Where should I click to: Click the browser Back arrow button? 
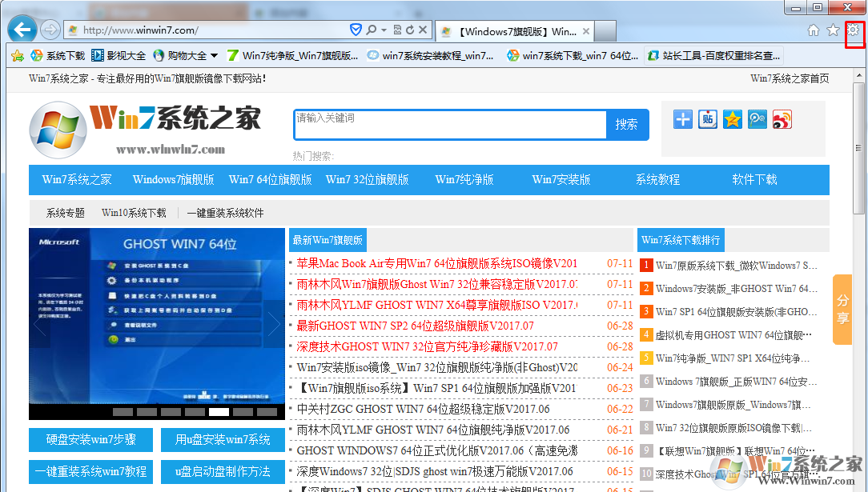click(22, 30)
